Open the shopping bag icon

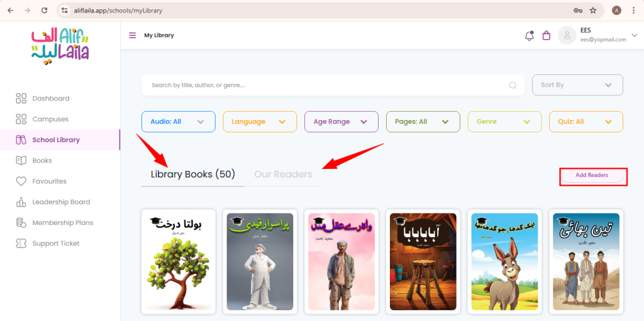pyautogui.click(x=547, y=36)
